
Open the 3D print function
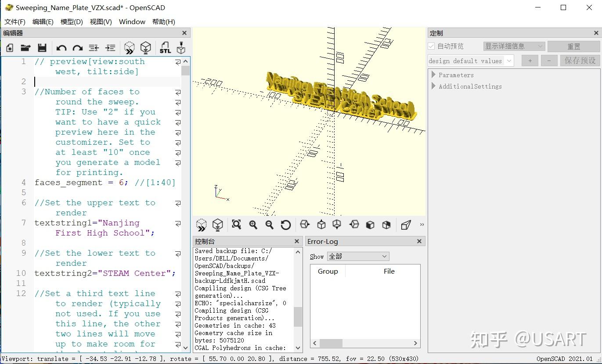click(x=180, y=47)
